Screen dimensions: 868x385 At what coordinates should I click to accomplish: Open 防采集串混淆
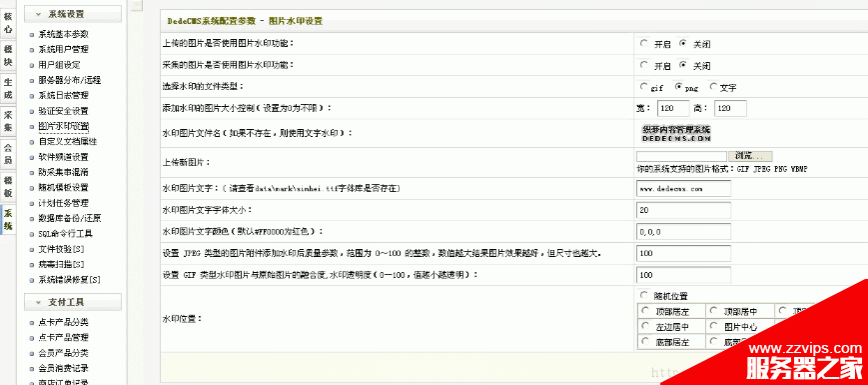click(x=63, y=172)
